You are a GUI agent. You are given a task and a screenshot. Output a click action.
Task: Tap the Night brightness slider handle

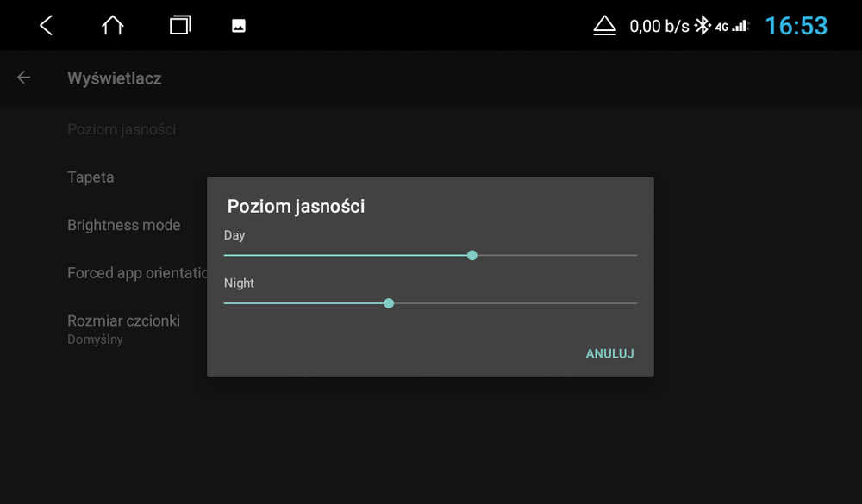(x=389, y=303)
